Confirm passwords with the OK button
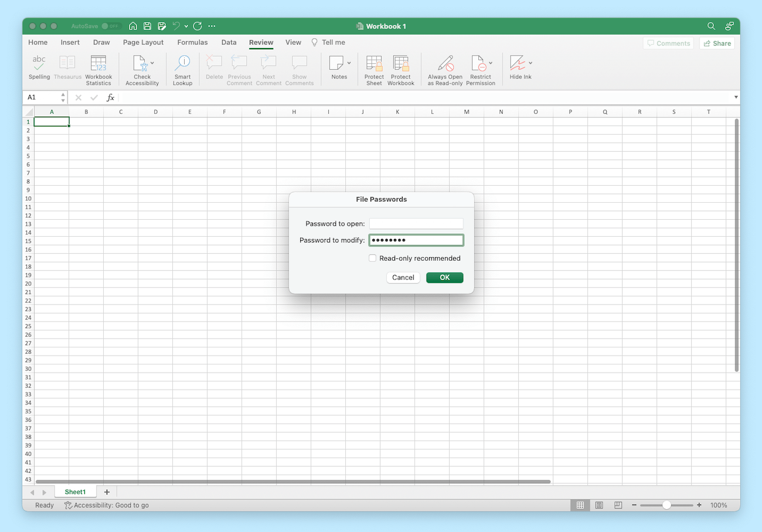This screenshot has width=762, height=532. tap(444, 277)
